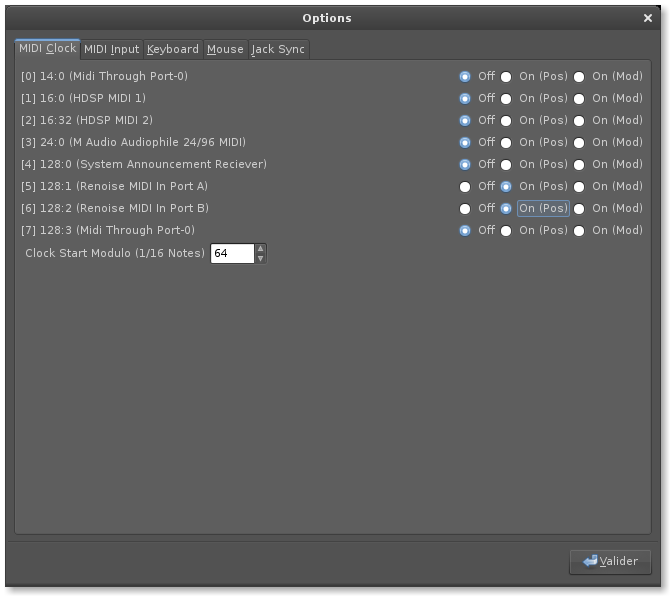Set port [7] Midi Through Port-0 to On (Mod)

(x=579, y=230)
